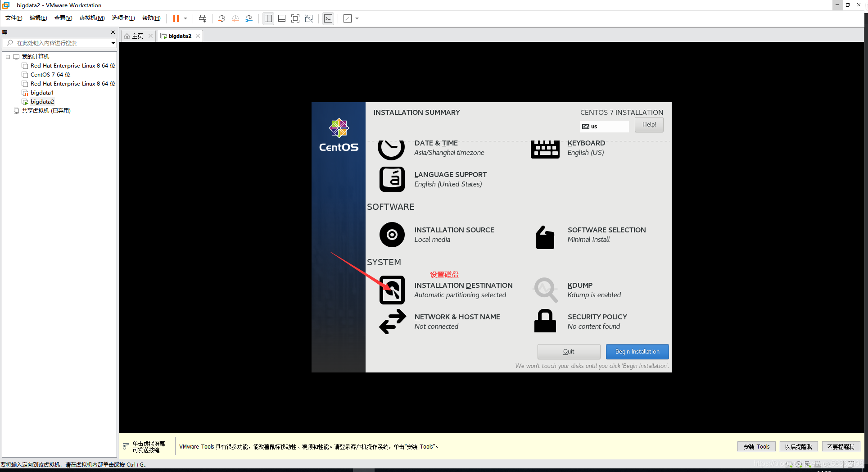Click the CentOS logo in installer

[339, 135]
